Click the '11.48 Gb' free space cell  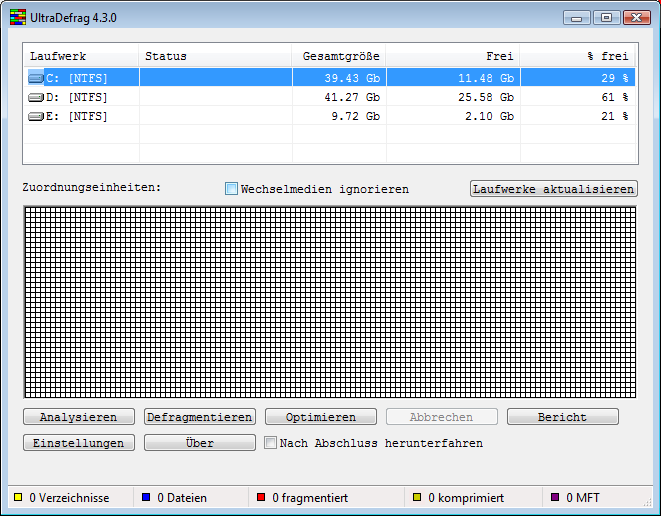[x=454, y=78]
